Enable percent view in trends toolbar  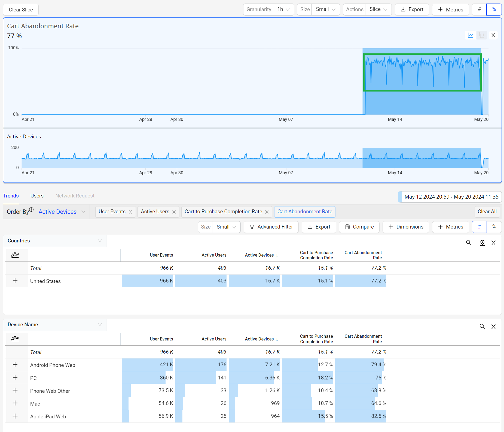tap(494, 227)
